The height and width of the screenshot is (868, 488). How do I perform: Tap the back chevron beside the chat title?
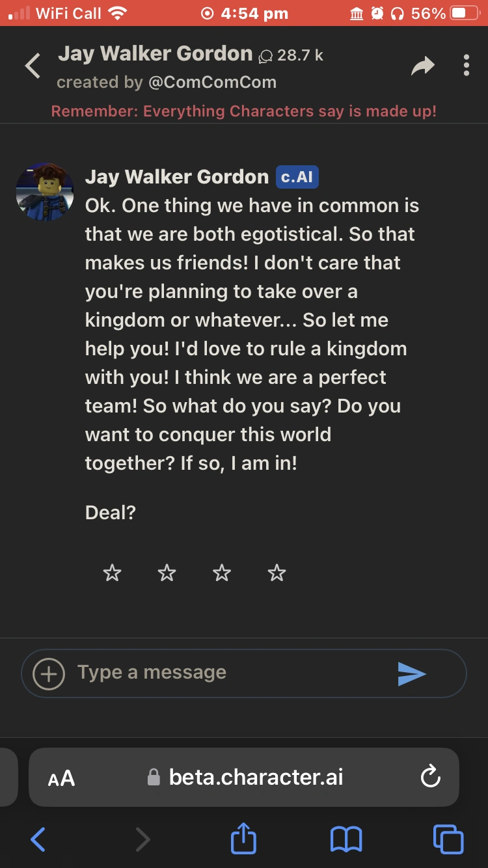33,66
